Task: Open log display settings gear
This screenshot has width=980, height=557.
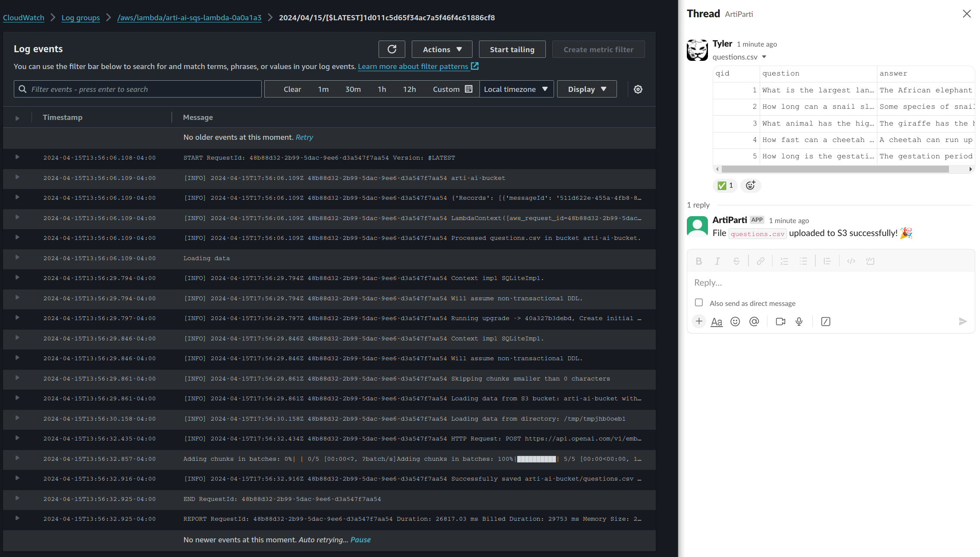Action: 638,89
